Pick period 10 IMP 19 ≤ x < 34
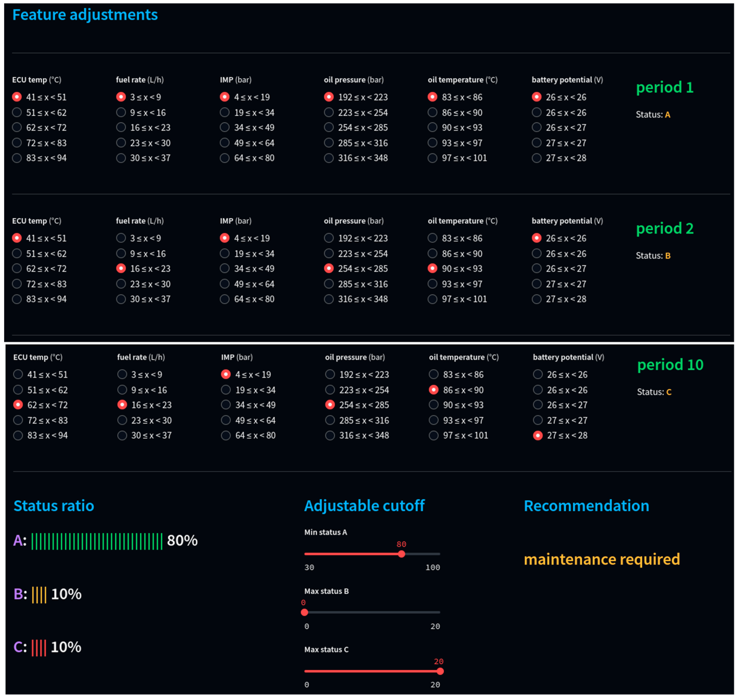Viewport: 737px width, 700px height. (x=226, y=390)
